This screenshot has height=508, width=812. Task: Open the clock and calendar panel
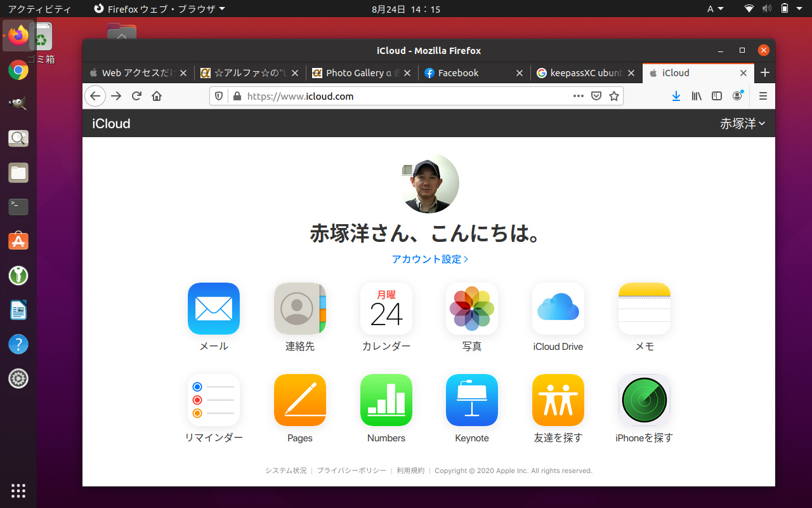pos(406,9)
